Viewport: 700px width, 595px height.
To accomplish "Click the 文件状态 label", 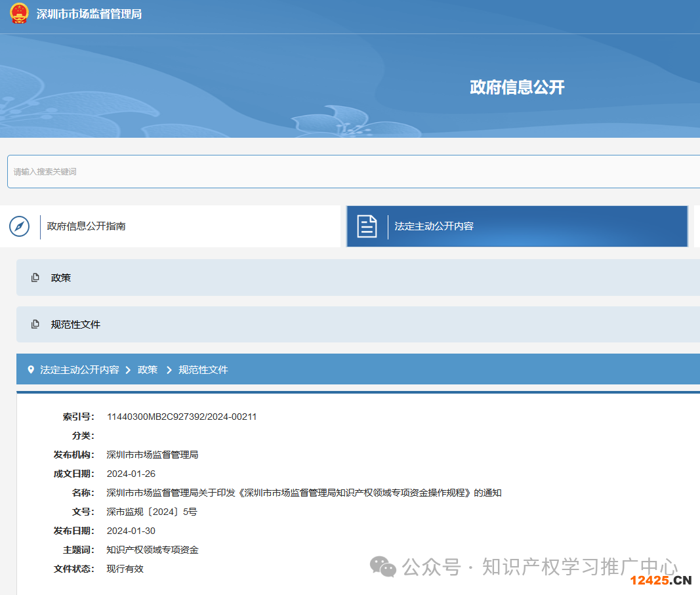I will pyautogui.click(x=73, y=569).
